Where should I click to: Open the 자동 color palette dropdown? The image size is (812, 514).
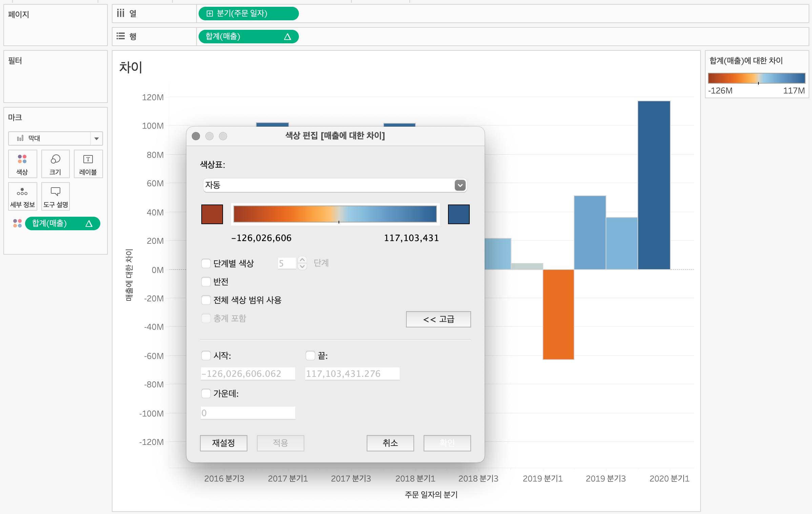tap(460, 185)
